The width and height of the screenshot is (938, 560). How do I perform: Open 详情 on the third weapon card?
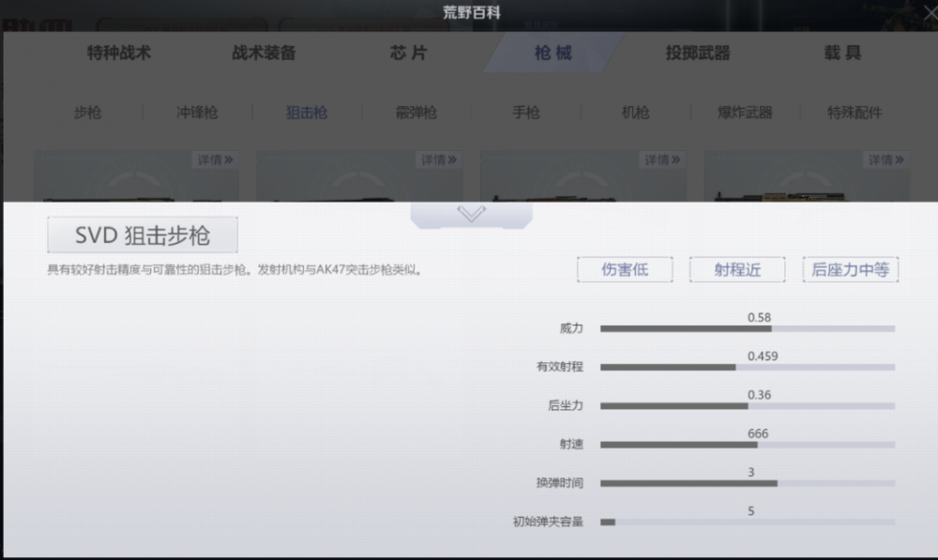pyautogui.click(x=662, y=159)
